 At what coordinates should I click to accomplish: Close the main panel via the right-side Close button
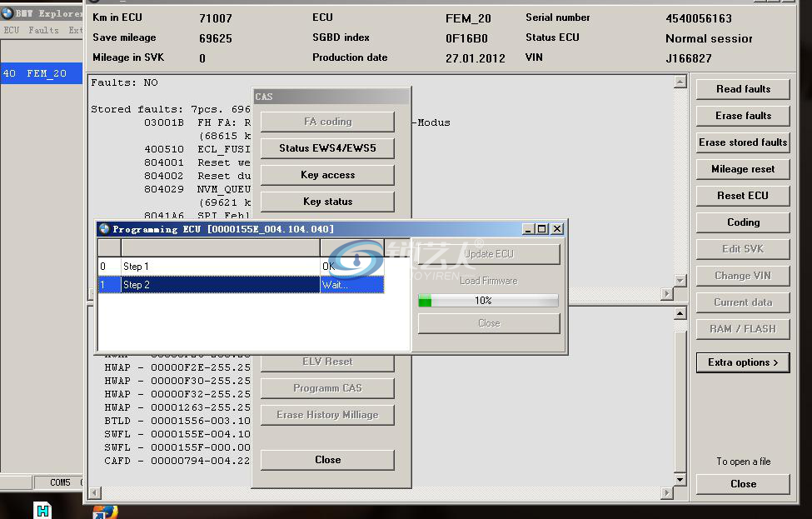(x=743, y=484)
